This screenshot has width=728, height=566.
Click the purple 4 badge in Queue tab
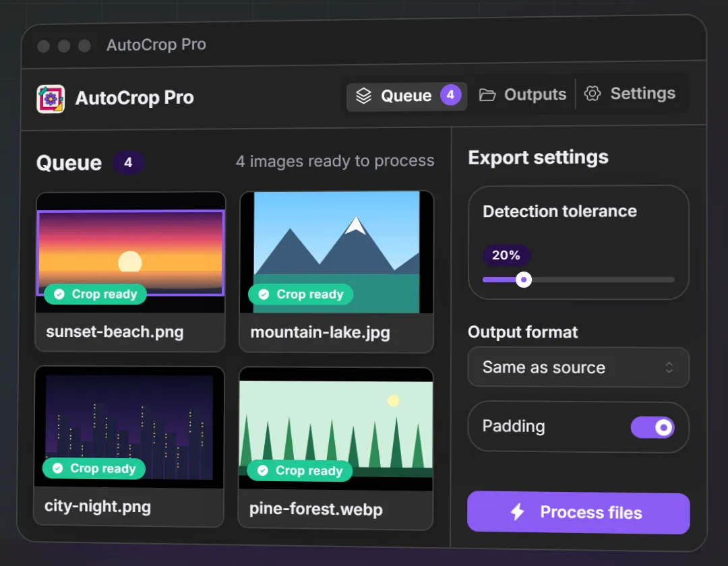pos(450,94)
